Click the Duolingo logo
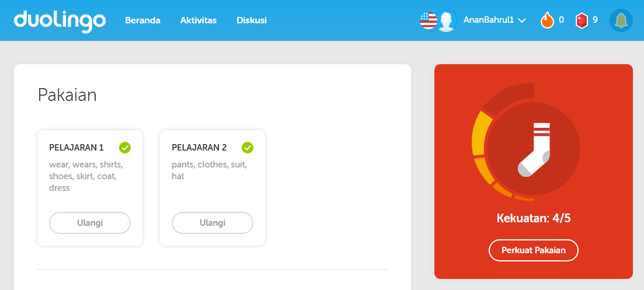644x290 pixels. point(60,21)
